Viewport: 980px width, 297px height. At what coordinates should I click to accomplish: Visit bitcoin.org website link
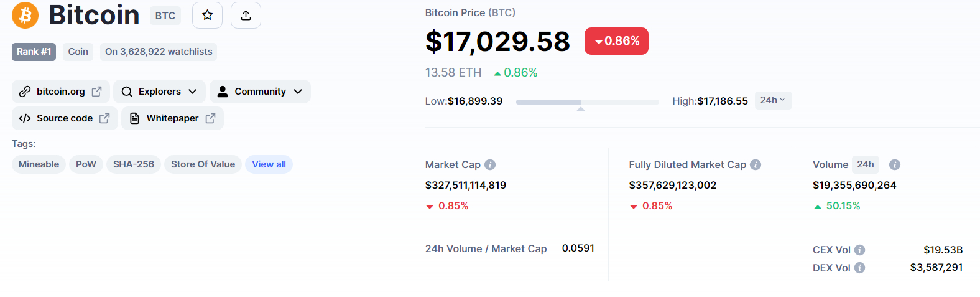61,92
